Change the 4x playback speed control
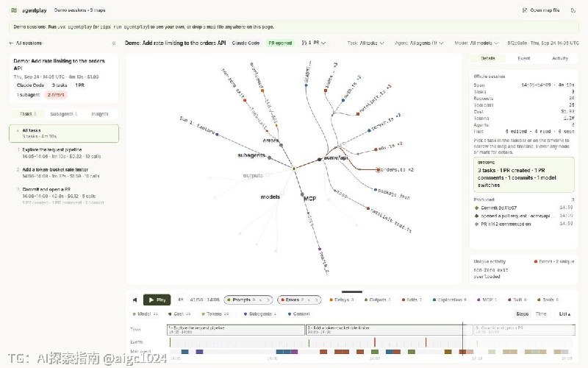Screen dimensions: 588x368 coord(180,300)
